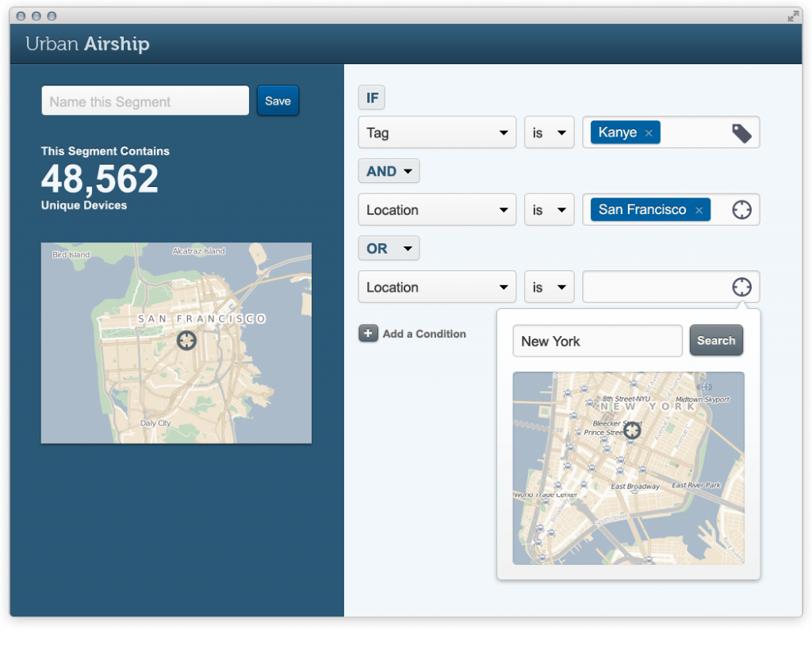The image size is (812, 649).
Task: Open the Tag condition type dropdown
Action: point(437,132)
